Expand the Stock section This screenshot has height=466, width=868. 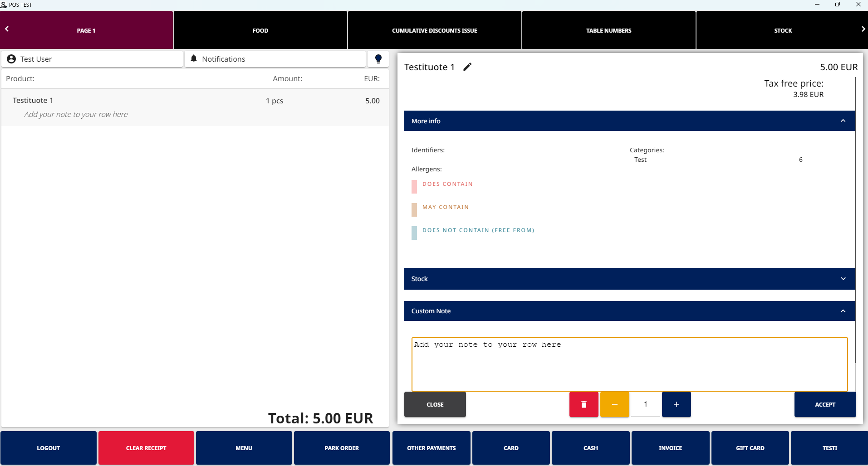[x=843, y=279]
